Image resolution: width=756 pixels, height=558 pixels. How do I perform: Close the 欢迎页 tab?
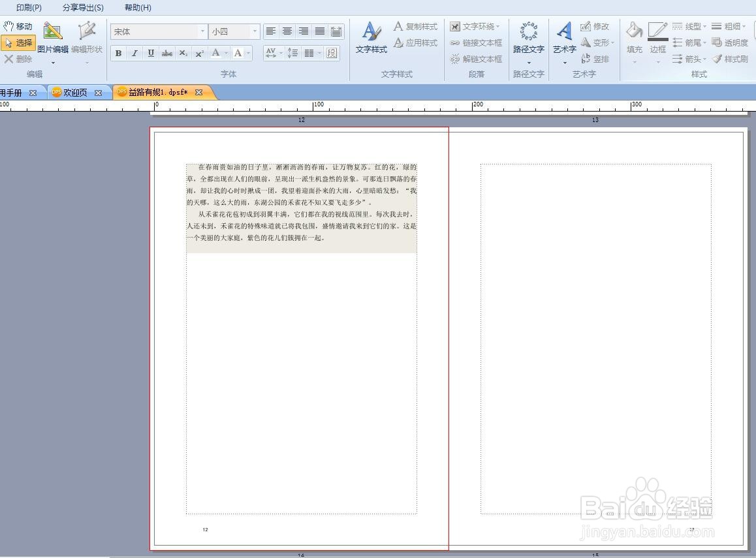pos(99,93)
